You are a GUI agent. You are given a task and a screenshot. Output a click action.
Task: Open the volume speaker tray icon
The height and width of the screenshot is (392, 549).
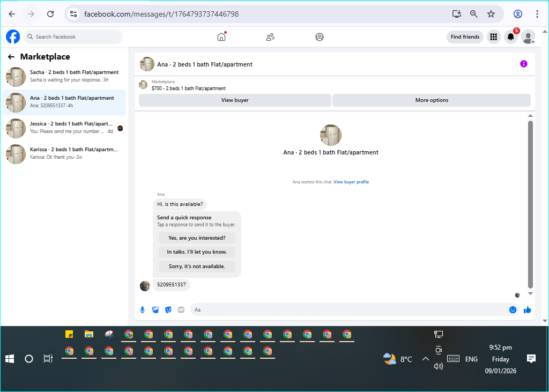(x=439, y=366)
